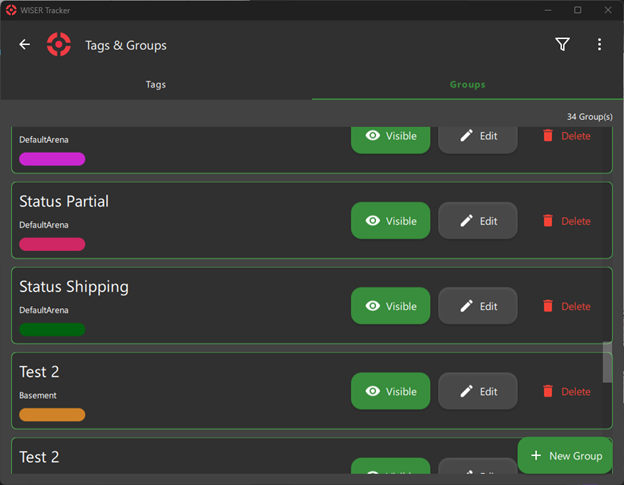
Task: Hide the Test 2 Basement group
Action: click(390, 391)
